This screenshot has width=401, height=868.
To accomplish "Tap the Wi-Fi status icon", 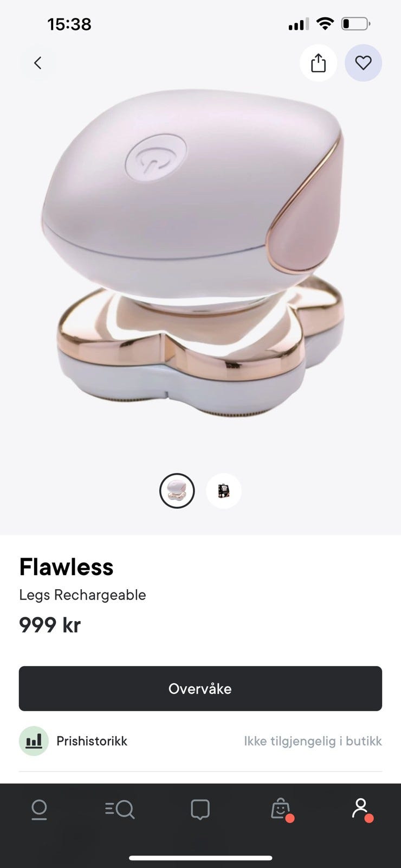I will (325, 23).
